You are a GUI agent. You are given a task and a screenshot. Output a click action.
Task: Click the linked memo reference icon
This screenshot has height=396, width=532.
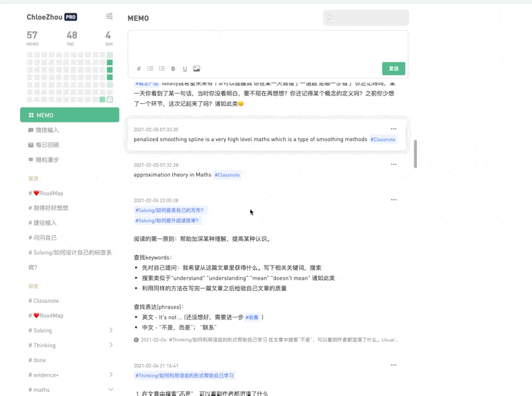(136, 339)
